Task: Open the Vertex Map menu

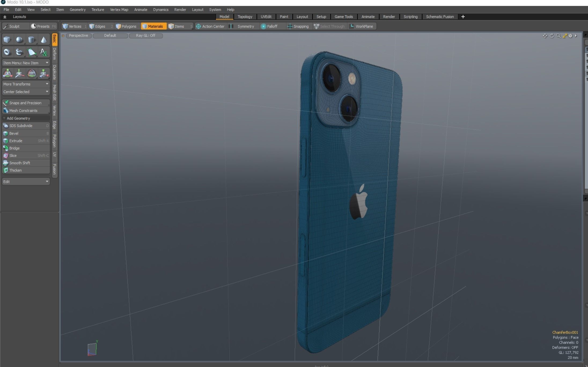Action: pyautogui.click(x=119, y=9)
